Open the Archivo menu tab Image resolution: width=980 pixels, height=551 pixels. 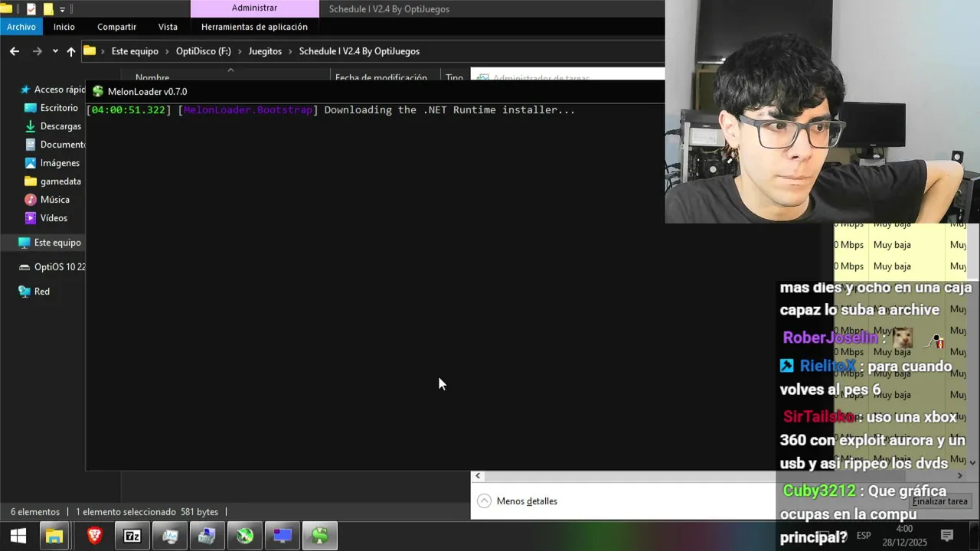coord(21,27)
